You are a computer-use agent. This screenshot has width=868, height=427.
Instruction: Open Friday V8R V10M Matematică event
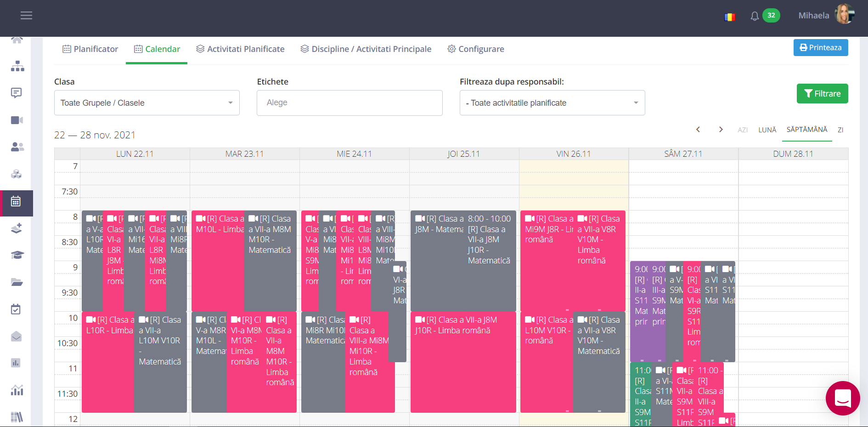[x=599, y=362]
